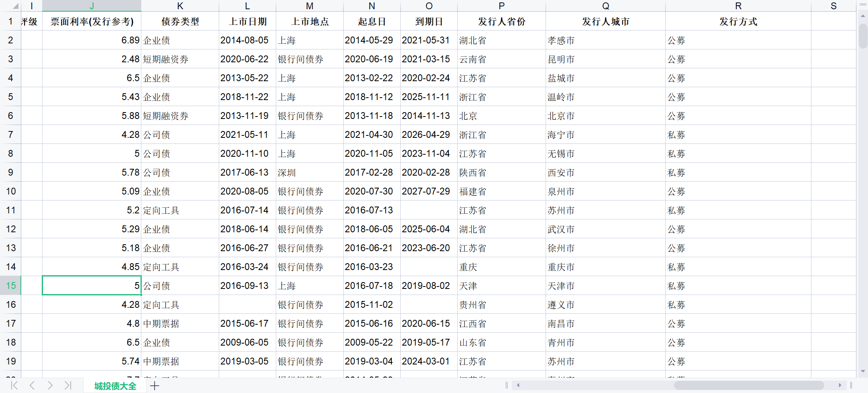Jump to the first sheet tab

coord(14,386)
